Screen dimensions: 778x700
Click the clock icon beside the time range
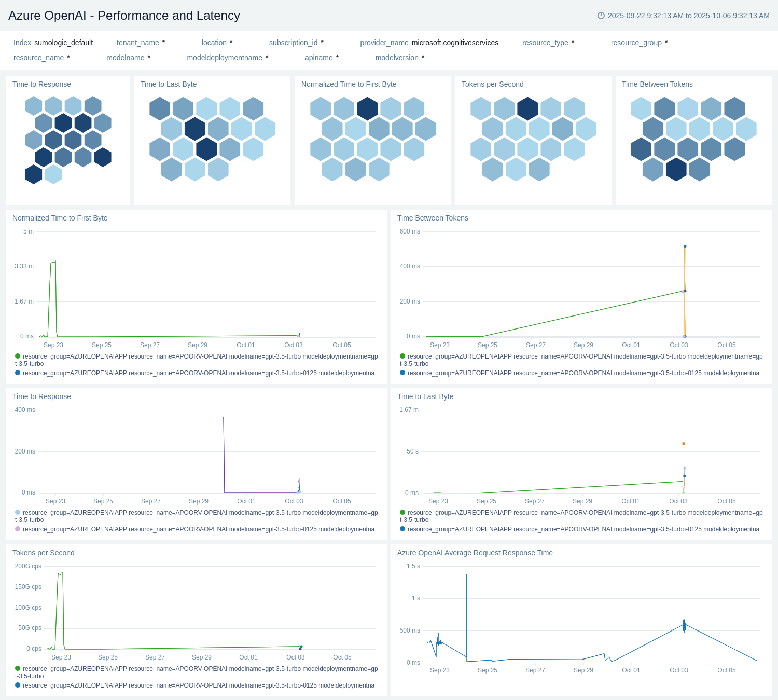click(x=601, y=16)
